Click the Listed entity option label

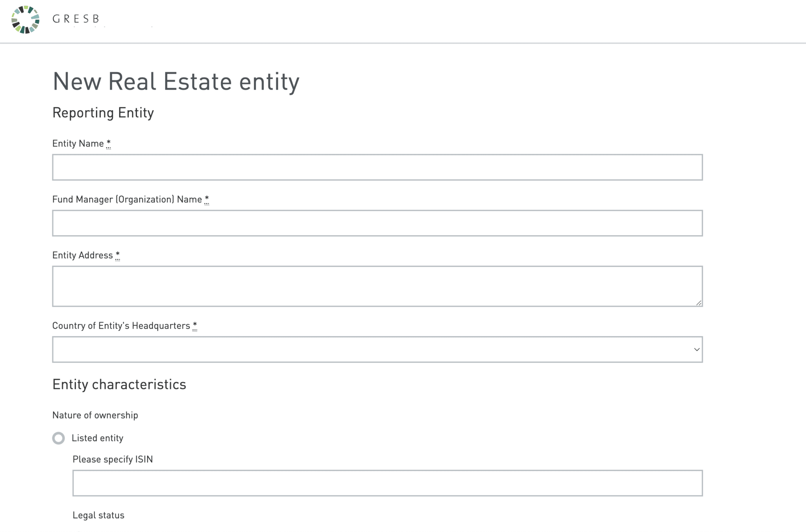[97, 438]
